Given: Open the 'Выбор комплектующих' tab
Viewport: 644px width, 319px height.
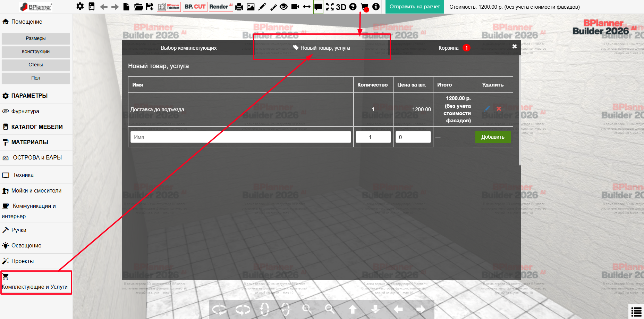Looking at the screenshot, I should point(188,48).
